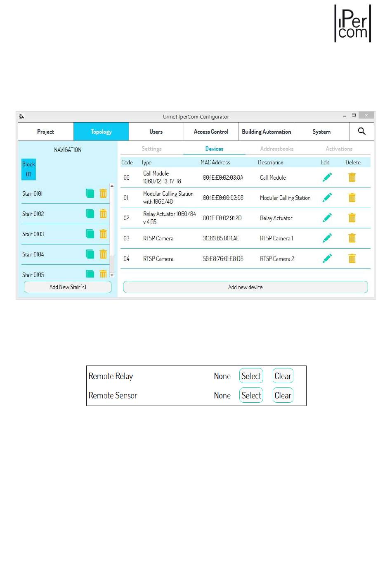This screenshot has height=577, width=392.
Task: Duplicate Stair 0103 with copy icon
Action: click(90, 234)
